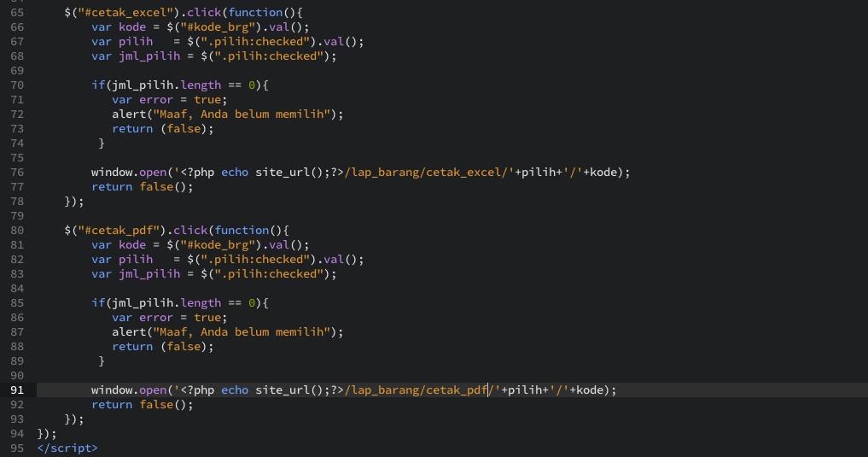This screenshot has width=868, height=457.
Task: Click empty line number 69 in gutter
Action: click(17, 70)
